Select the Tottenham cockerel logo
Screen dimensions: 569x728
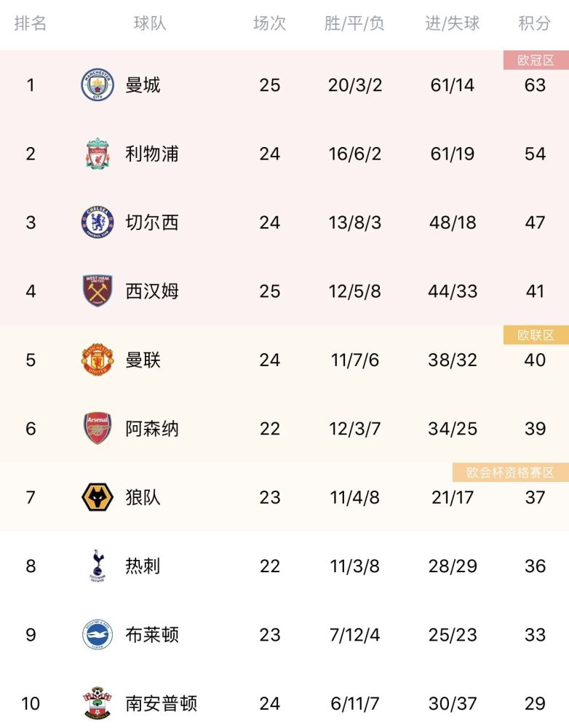point(98,566)
